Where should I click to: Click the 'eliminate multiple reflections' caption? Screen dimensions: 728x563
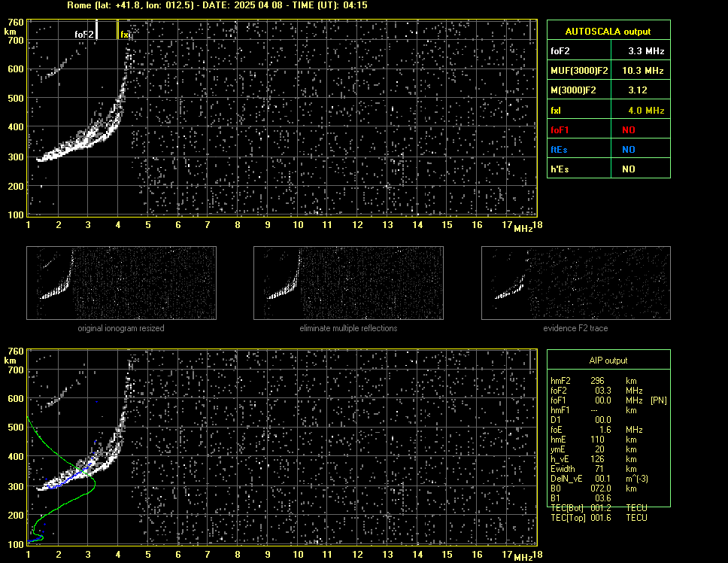348,328
